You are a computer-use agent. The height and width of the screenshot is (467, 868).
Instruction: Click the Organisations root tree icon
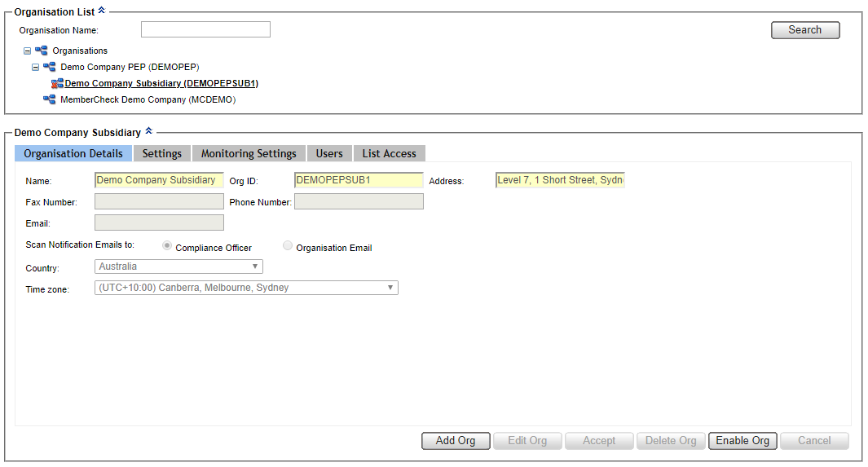coord(41,51)
